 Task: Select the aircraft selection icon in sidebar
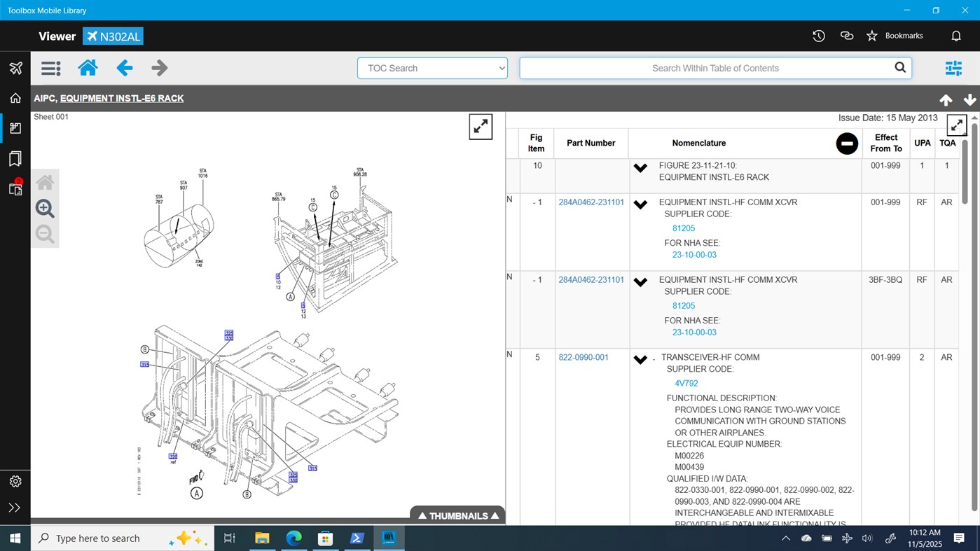pos(15,67)
